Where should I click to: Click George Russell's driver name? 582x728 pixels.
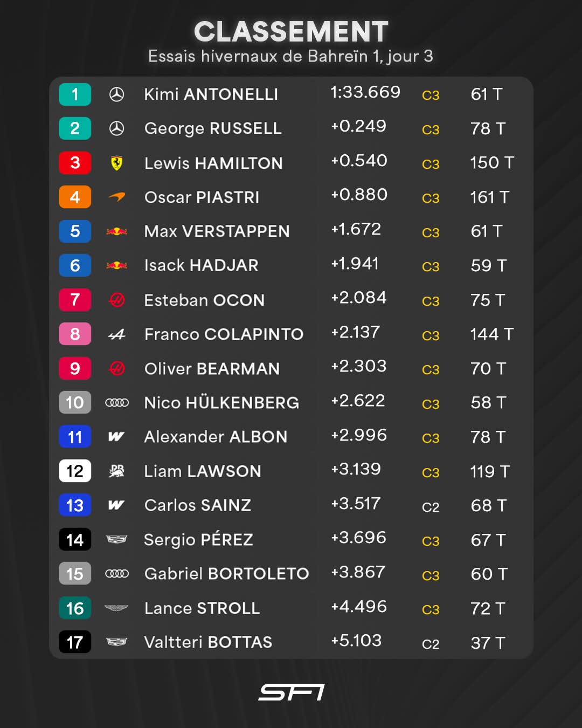[x=213, y=128]
